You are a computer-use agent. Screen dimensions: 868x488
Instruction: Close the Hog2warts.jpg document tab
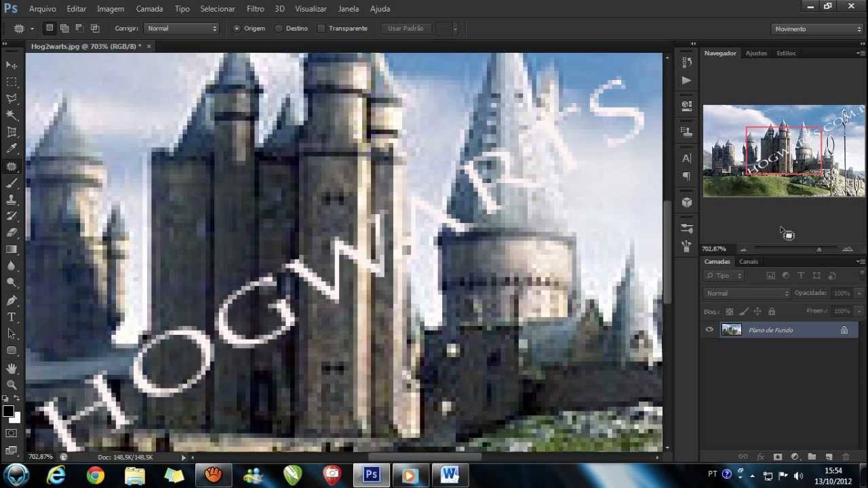tap(149, 46)
